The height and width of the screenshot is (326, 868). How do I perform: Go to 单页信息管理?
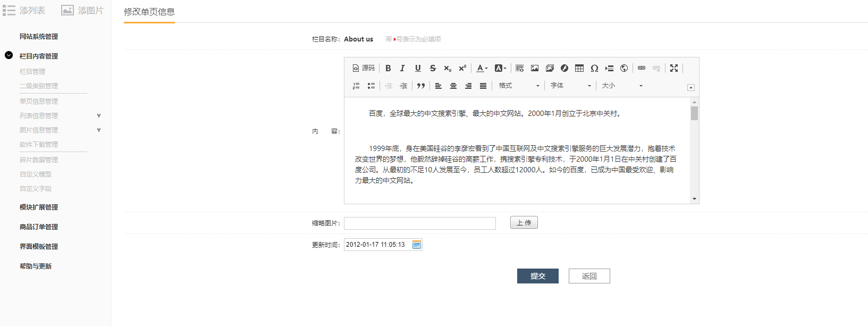[x=39, y=101]
